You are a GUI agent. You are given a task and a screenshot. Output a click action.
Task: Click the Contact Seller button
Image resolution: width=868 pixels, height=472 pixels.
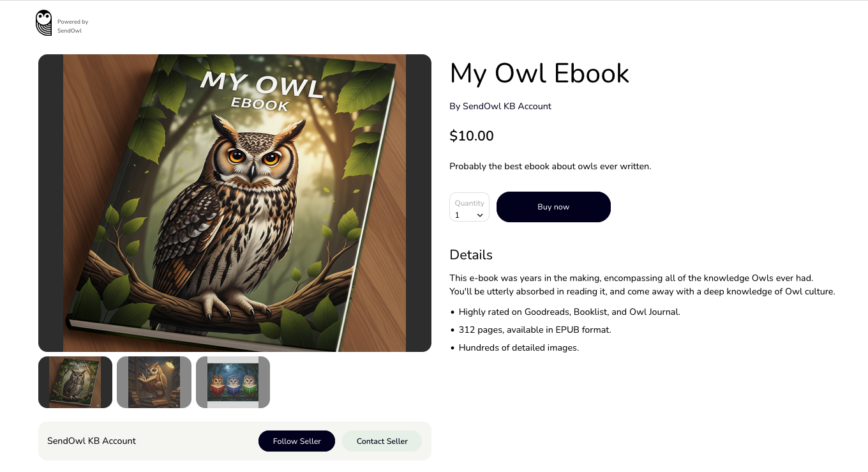click(382, 441)
